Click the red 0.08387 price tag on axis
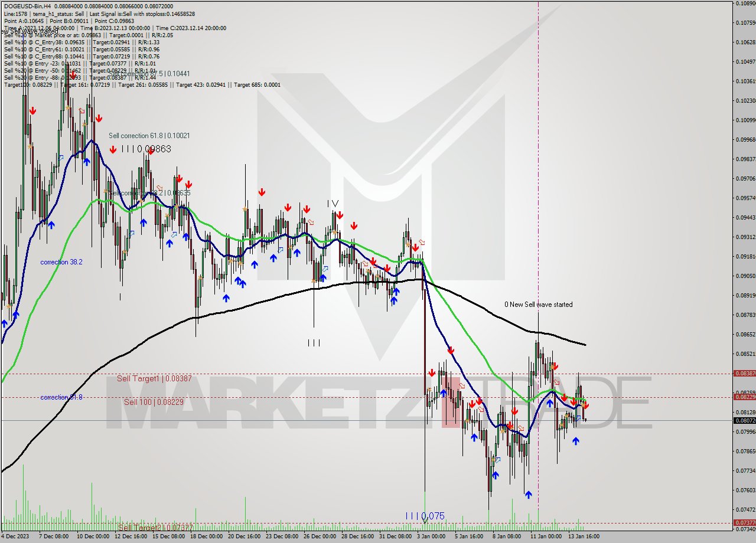 coord(744,374)
